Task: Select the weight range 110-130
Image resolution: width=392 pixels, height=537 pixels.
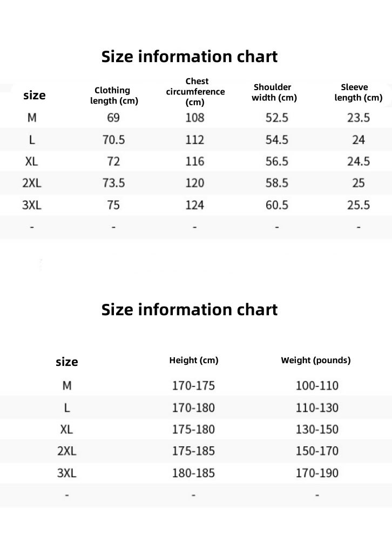Action: [317, 407]
